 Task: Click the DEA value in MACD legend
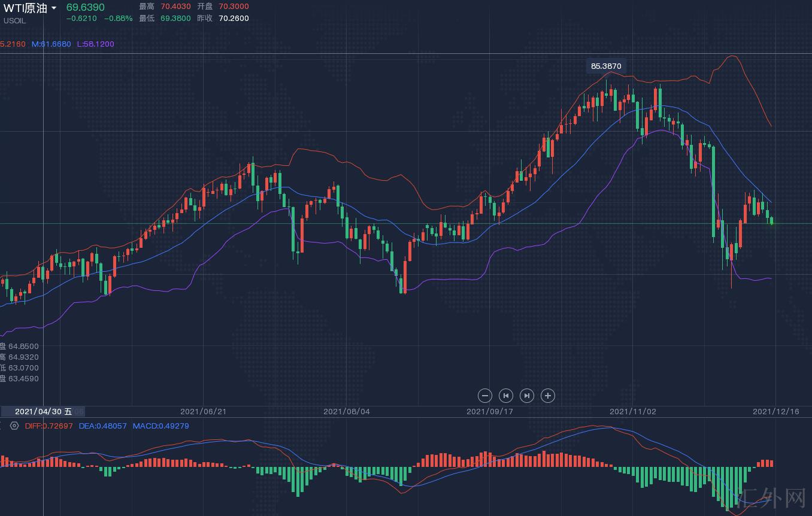(103, 426)
